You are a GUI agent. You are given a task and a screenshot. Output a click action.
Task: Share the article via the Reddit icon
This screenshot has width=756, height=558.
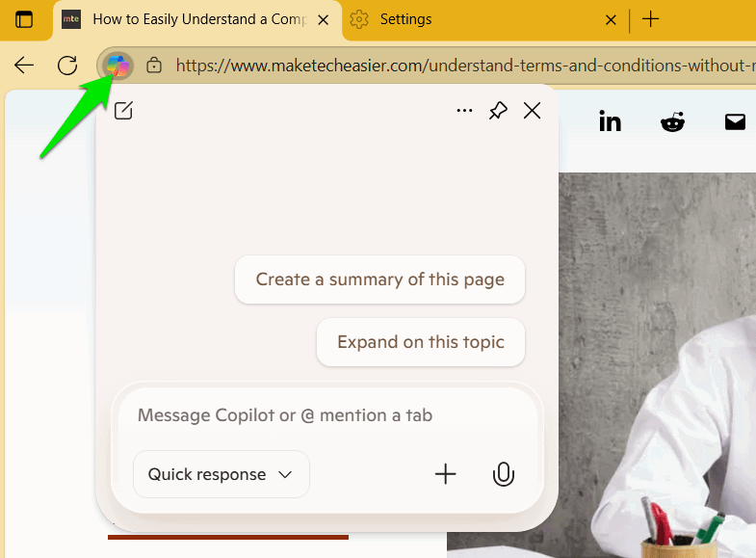point(672,121)
